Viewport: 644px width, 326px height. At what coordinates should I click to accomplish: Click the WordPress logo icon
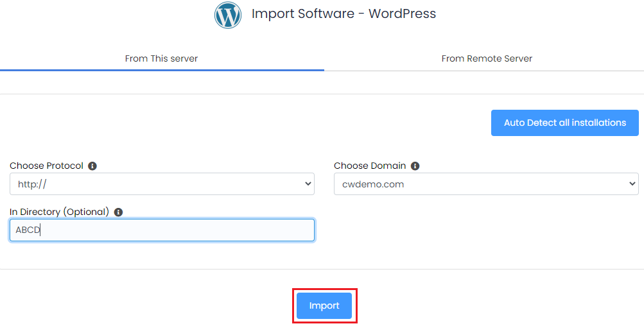click(x=228, y=15)
